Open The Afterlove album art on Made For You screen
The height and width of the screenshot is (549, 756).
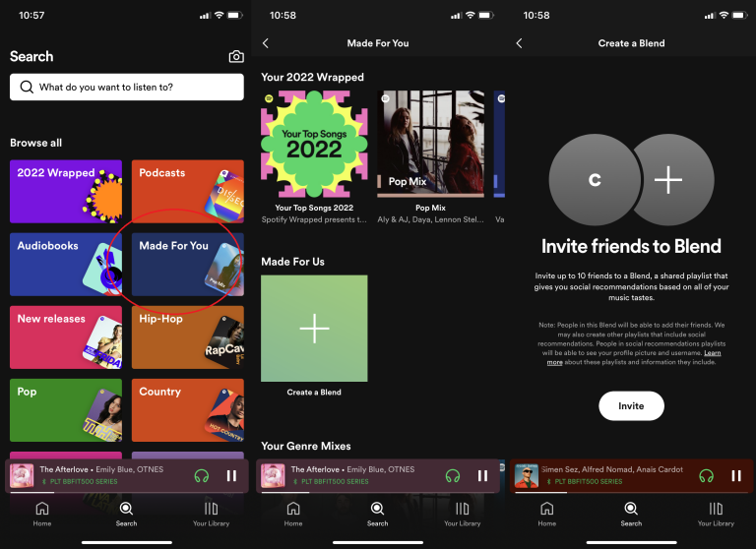click(273, 476)
